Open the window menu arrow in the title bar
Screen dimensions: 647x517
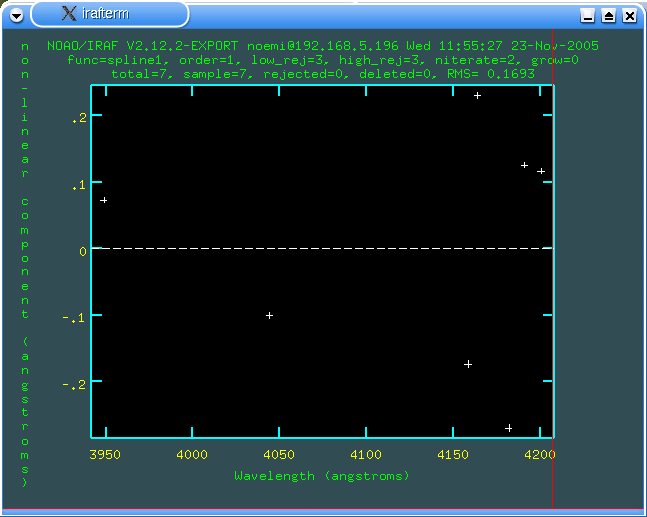click(15, 14)
